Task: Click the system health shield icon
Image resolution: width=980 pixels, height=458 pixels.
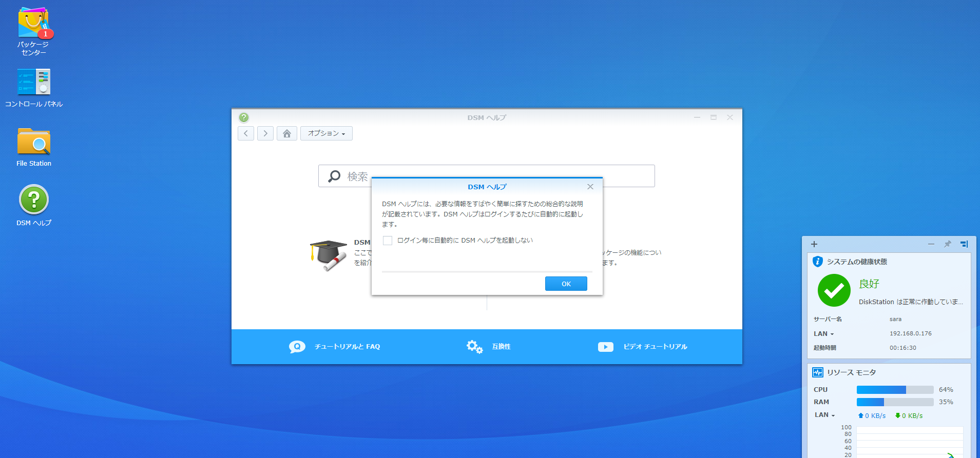Action: pyautogui.click(x=818, y=262)
